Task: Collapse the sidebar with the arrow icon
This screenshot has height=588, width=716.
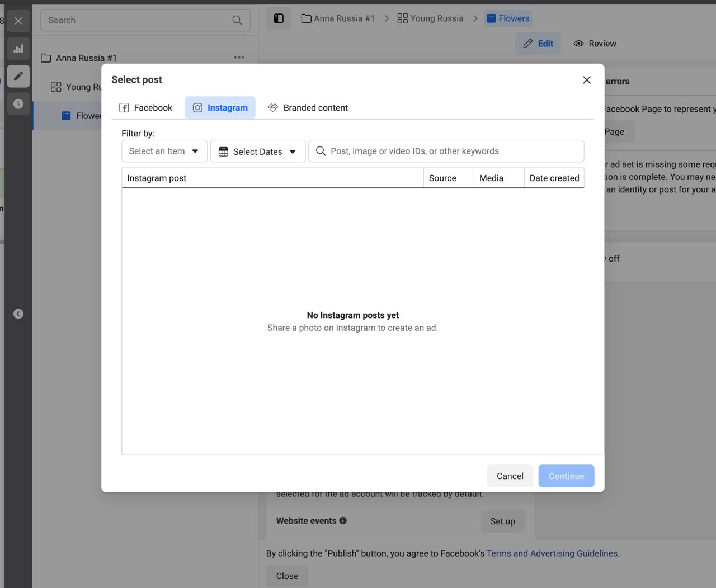Action: [18, 314]
